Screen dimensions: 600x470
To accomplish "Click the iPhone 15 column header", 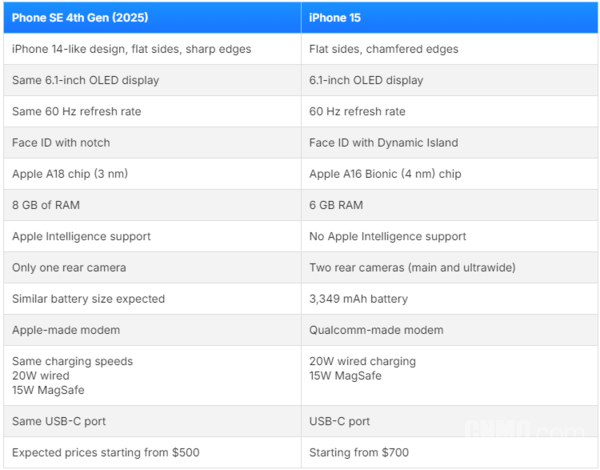I will (x=450, y=18).
